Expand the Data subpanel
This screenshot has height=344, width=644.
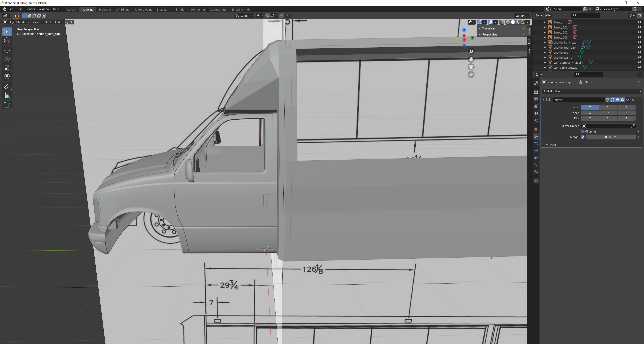[x=552, y=145]
